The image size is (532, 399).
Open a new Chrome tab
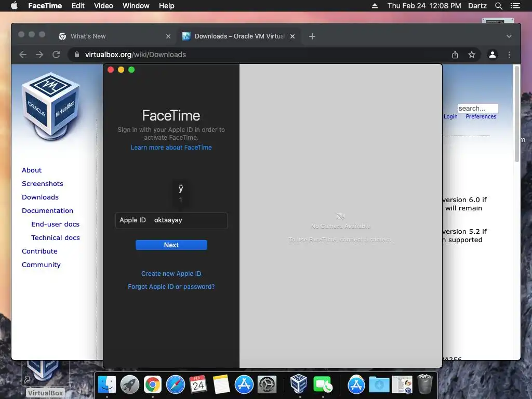coord(312,36)
